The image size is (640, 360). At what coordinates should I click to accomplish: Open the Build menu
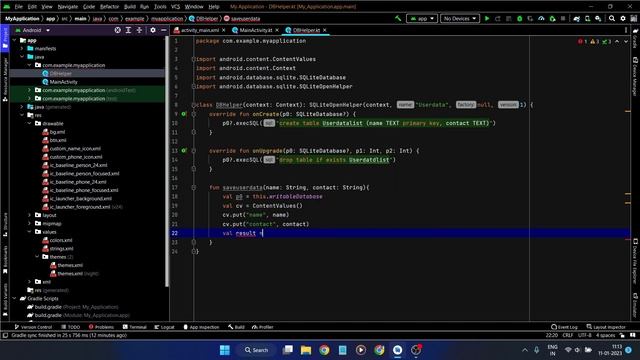click(130, 7)
